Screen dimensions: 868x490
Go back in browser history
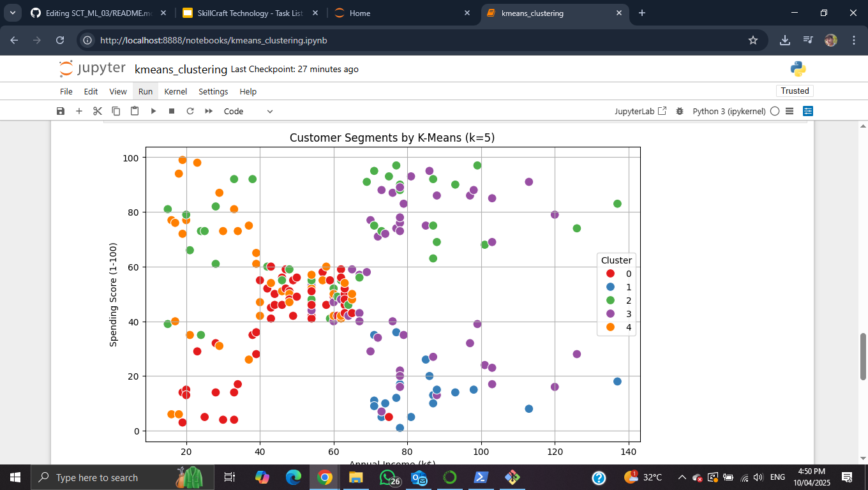coord(14,40)
